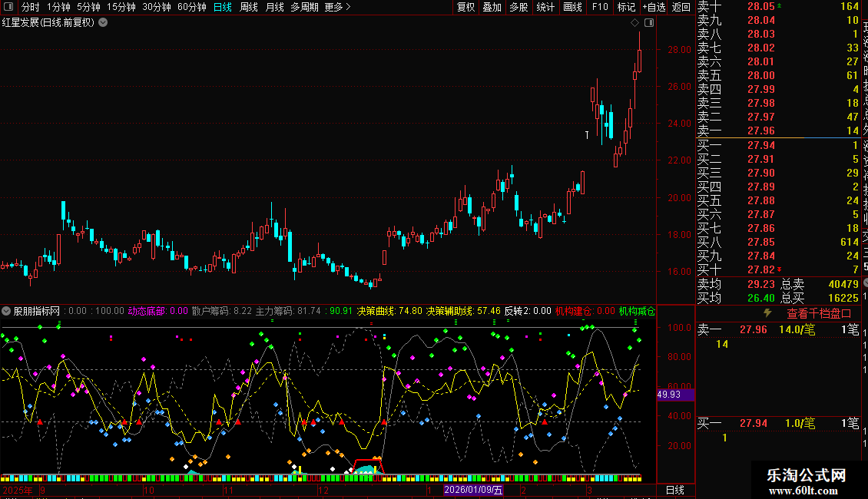Expand the 股朋指标网 indicator dropdown
The height and width of the screenshot is (499, 868).
click(x=7, y=312)
